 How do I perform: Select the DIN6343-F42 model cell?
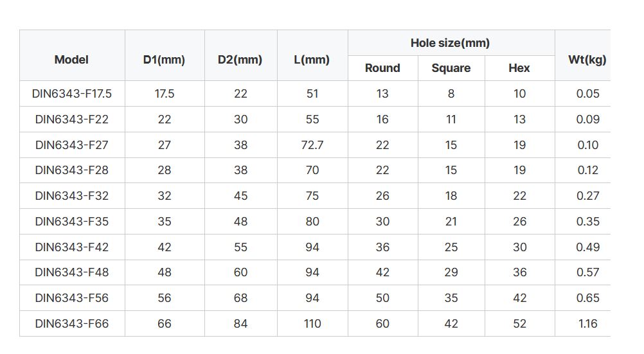[x=72, y=247]
